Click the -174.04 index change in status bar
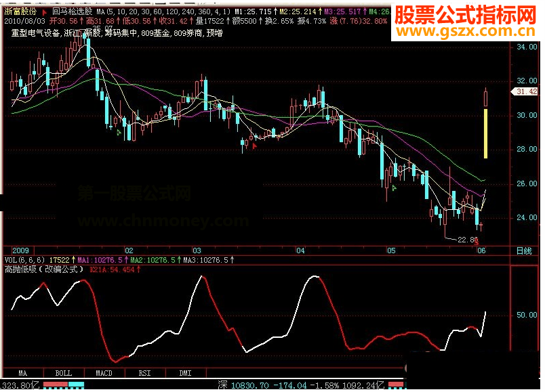The height and width of the screenshot is (392, 545). [290, 385]
